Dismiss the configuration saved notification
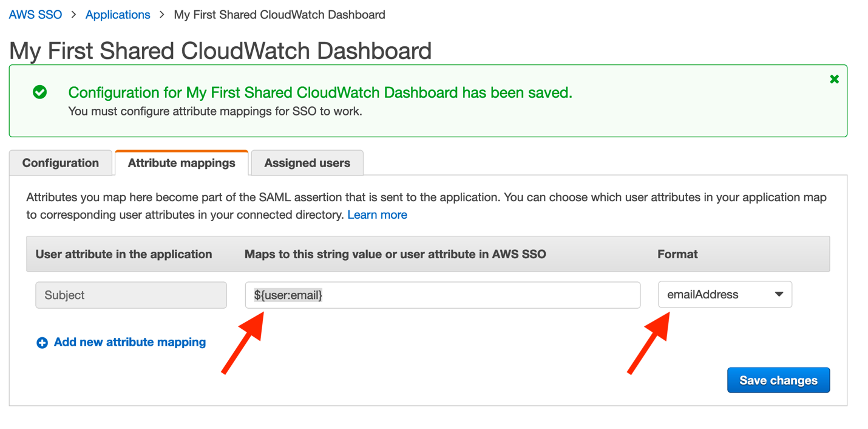 click(x=834, y=78)
